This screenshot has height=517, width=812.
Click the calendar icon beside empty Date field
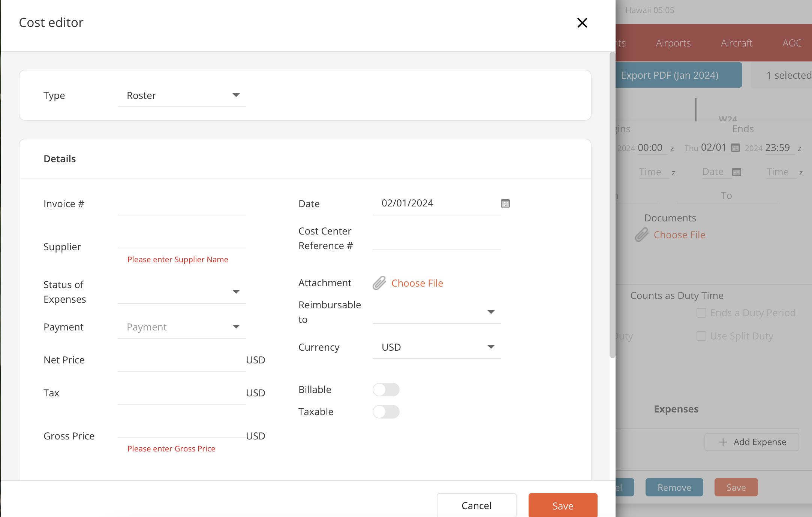[x=737, y=172]
